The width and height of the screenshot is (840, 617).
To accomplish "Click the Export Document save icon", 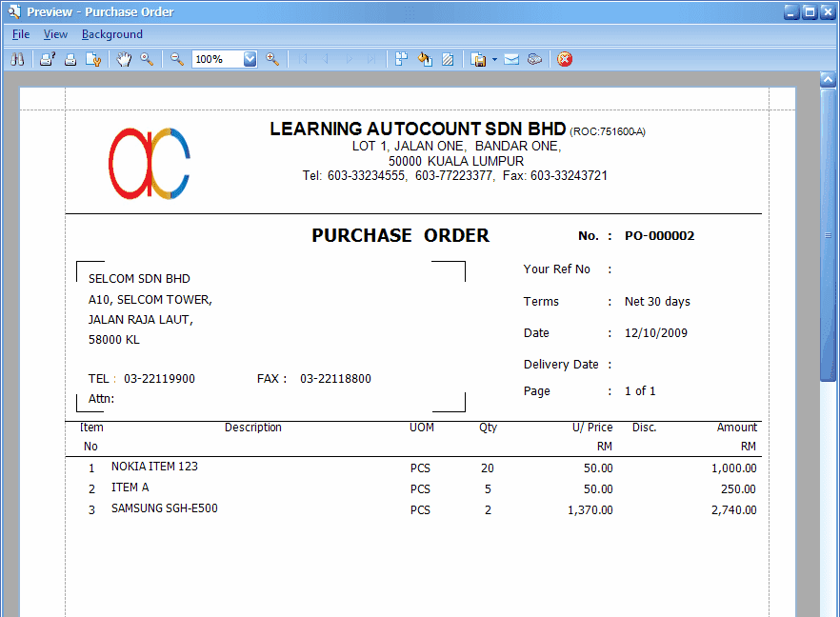I will (478, 59).
